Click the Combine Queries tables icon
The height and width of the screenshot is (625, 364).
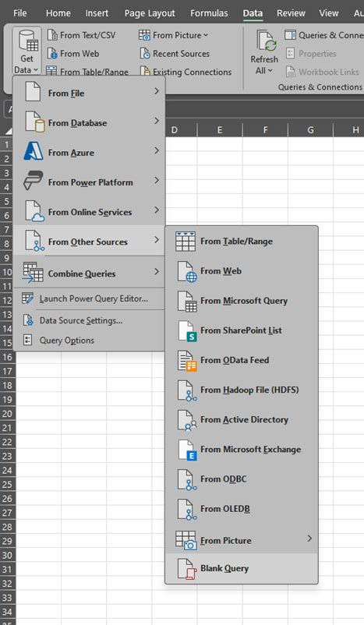coord(33,273)
